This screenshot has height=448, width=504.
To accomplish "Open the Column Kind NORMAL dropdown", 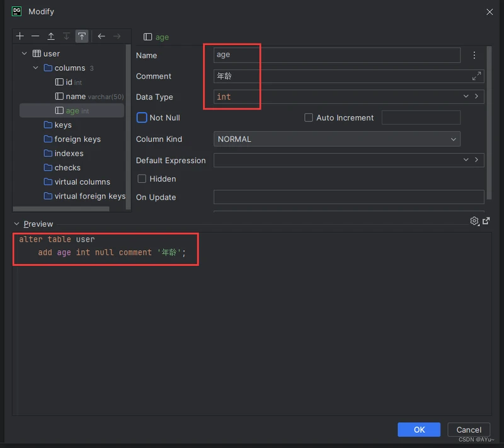I will click(337, 139).
